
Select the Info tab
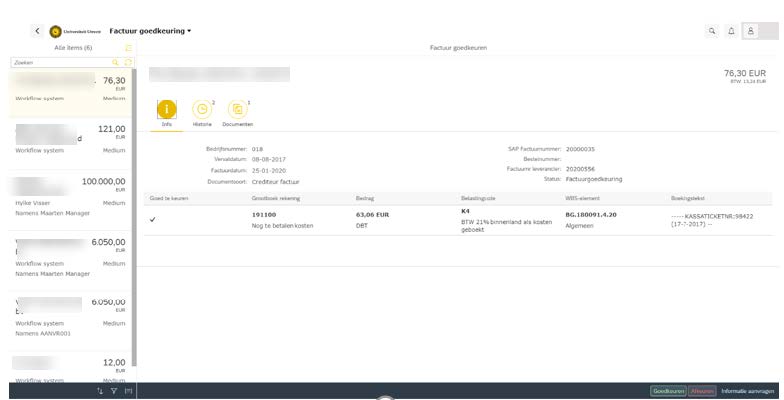[x=167, y=111]
